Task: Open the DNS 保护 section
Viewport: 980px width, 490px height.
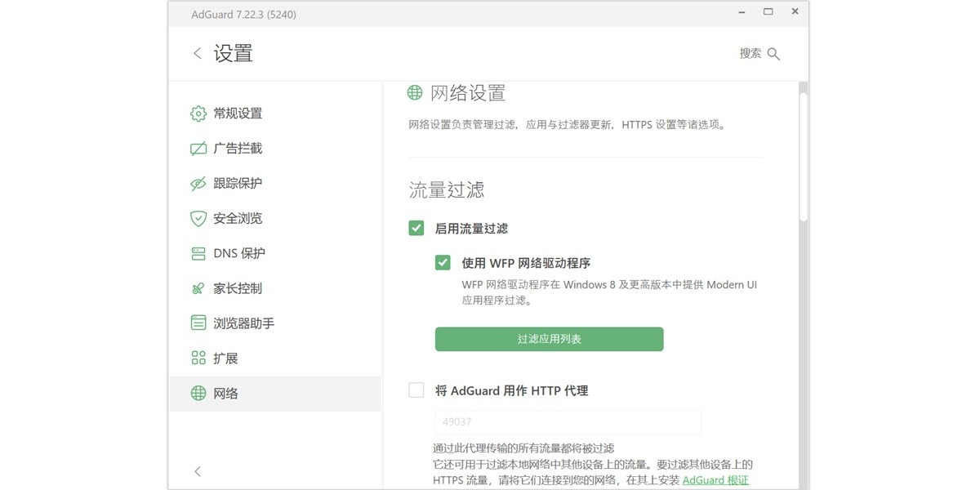Action: coord(198,253)
